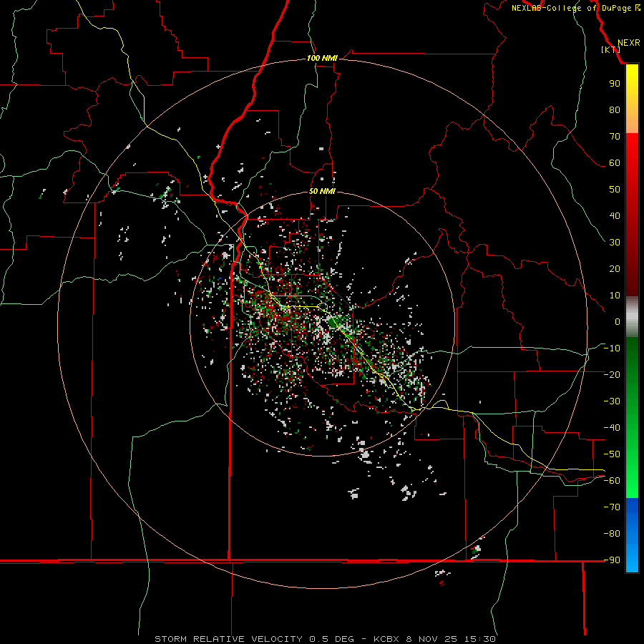The height and width of the screenshot is (644, 644).
Task: Click the "-10" value on the velocity scale
Action: [x=612, y=348]
